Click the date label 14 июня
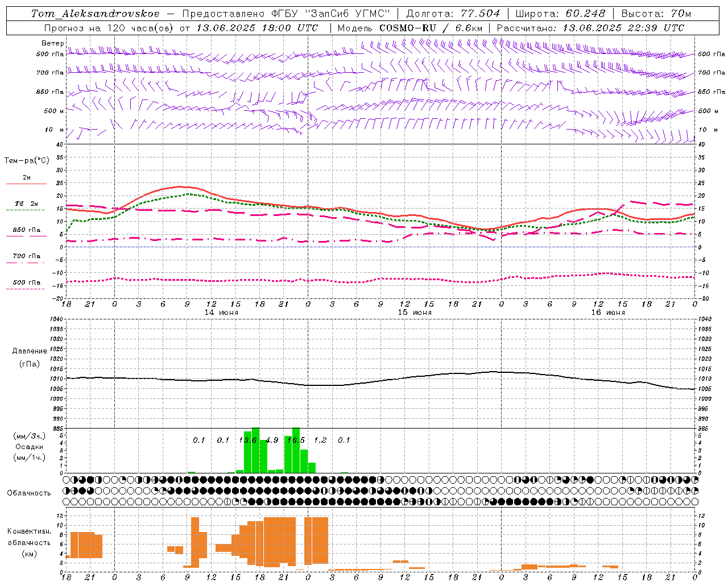The image size is (728, 582). (221, 312)
